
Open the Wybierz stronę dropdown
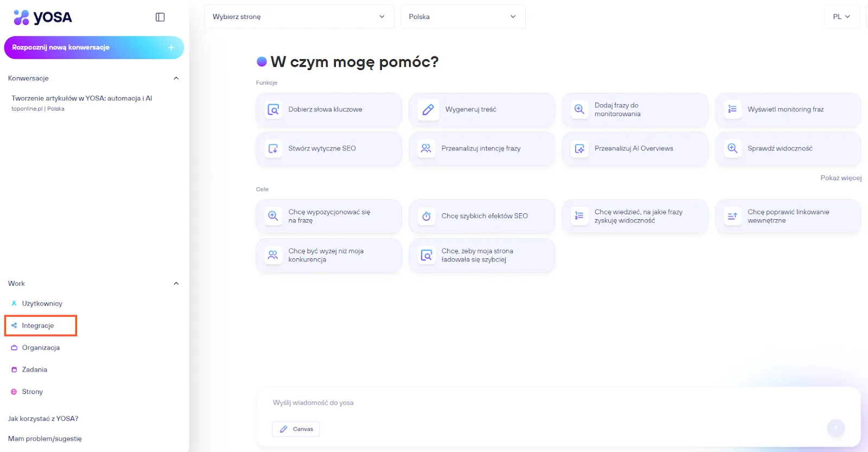pos(299,17)
